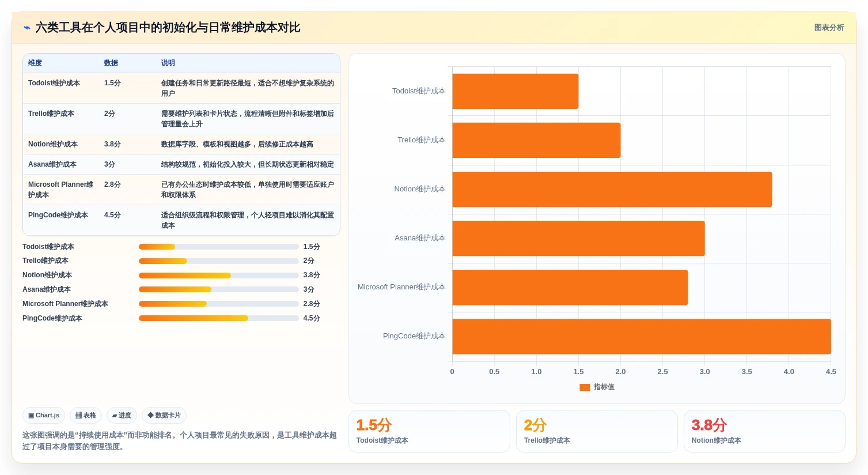Click the Microsoft Planner维护成本 progress bar
The width and height of the screenshot is (868, 475).
pos(218,304)
